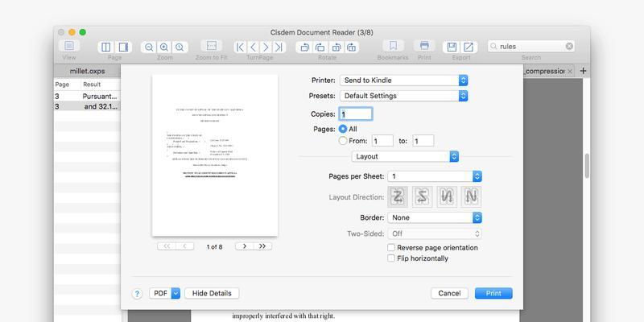Viewport: 644px width, 322px height.
Task: Open Bookmarks panel
Action: pyautogui.click(x=393, y=46)
